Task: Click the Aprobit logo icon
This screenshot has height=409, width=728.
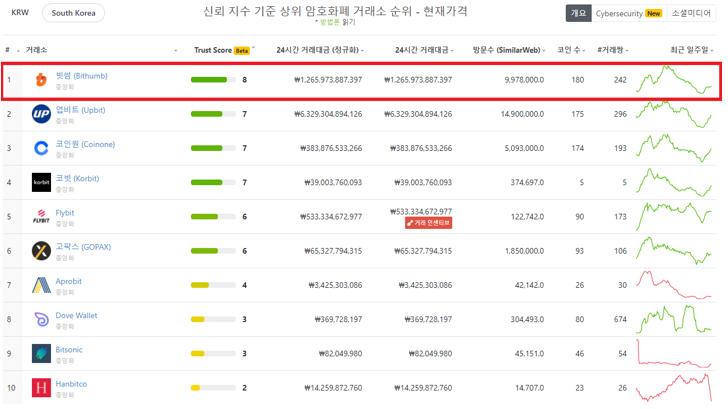Action: [x=41, y=285]
